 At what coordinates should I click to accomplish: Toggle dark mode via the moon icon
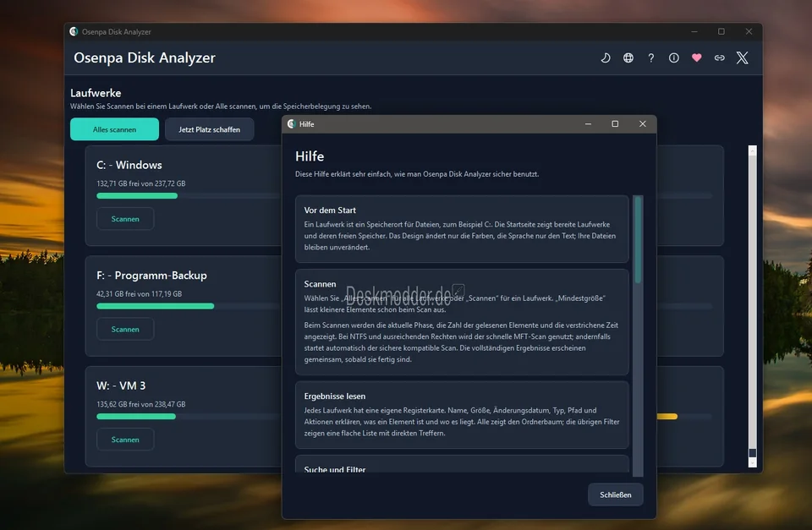click(x=606, y=58)
